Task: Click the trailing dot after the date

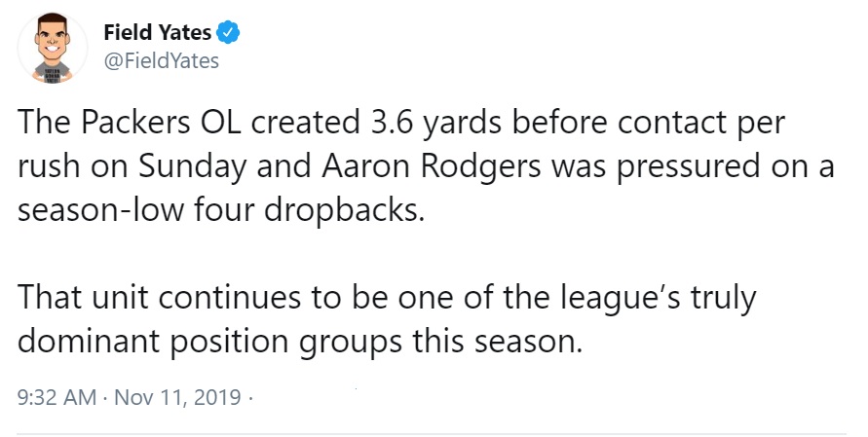Action: point(250,397)
